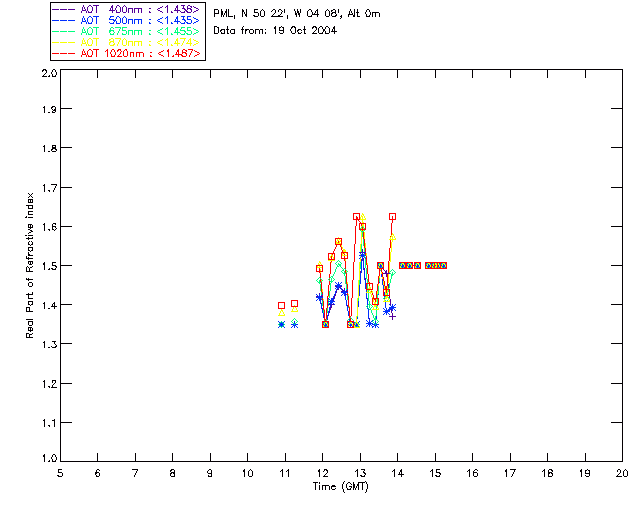Click the x-axis value 18
The image size is (640, 512).
pos(547,473)
